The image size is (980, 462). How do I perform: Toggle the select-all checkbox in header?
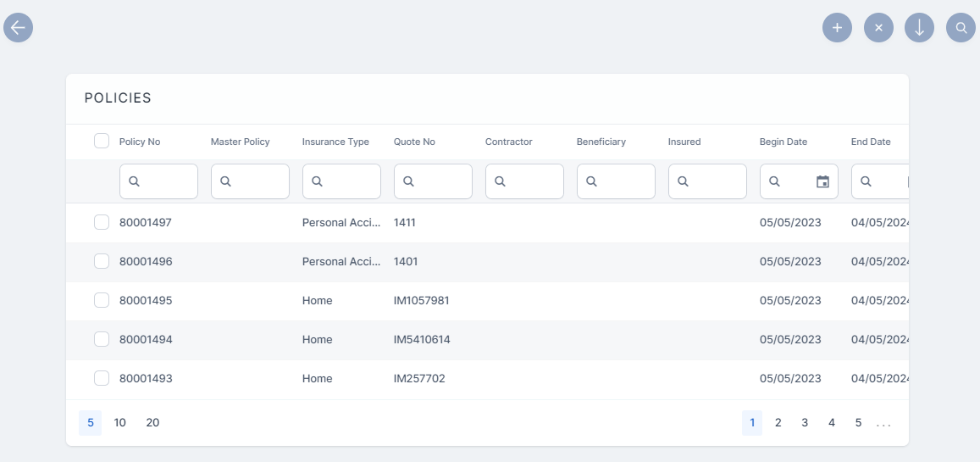point(102,141)
